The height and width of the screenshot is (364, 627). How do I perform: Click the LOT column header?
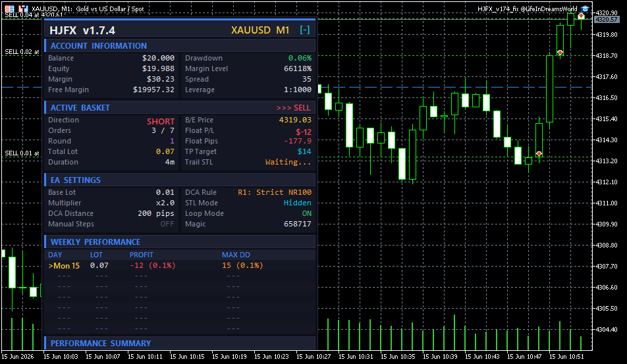click(x=96, y=255)
